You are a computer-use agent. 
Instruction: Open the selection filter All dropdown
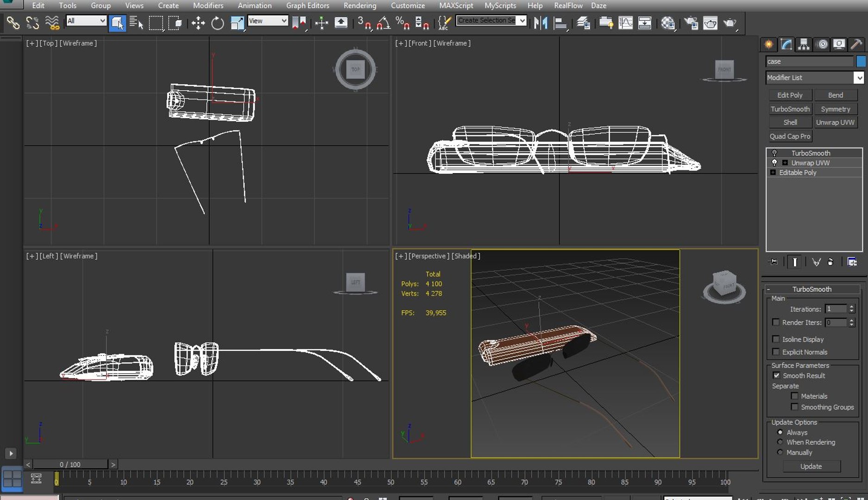click(86, 21)
